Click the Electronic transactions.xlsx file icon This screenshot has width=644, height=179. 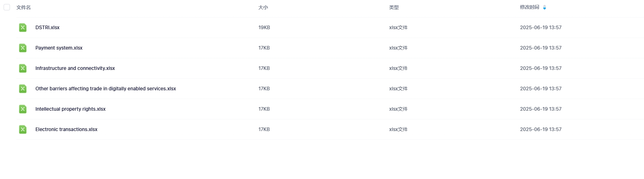tap(23, 129)
